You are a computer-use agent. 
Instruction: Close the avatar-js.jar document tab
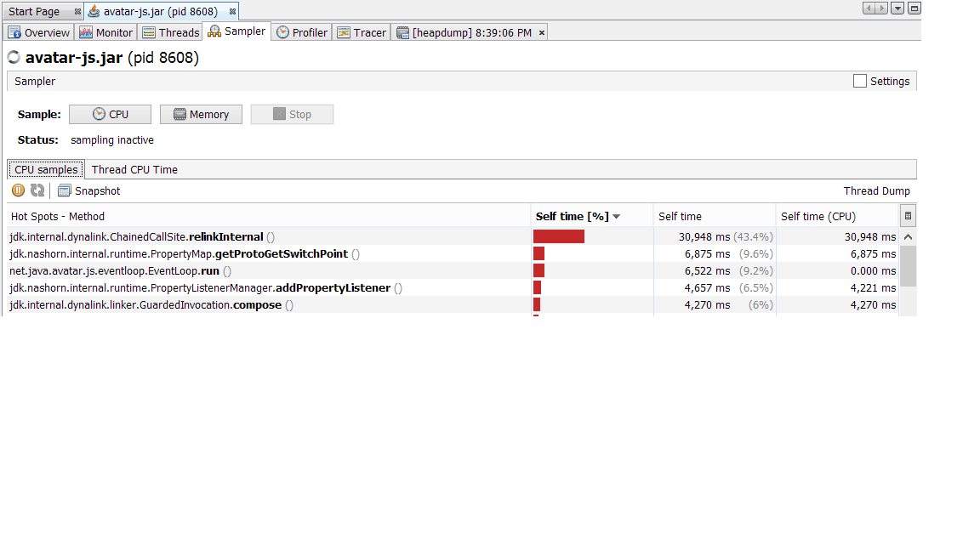tap(232, 12)
